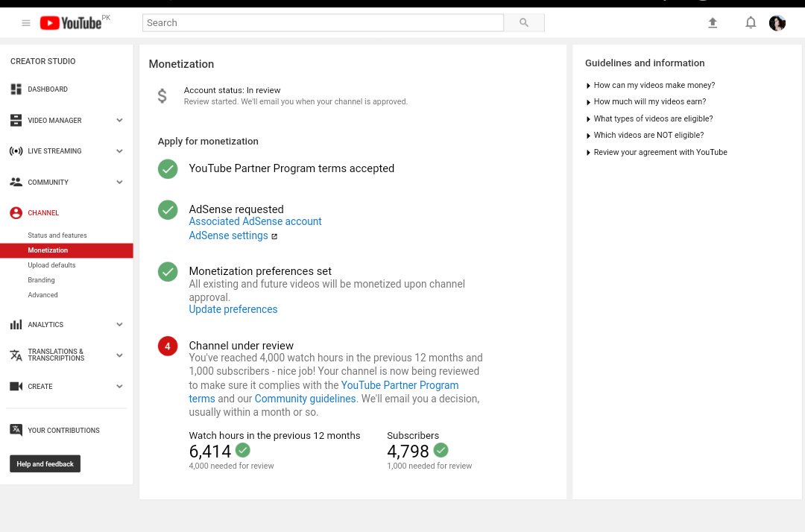Screen dimensions: 805x532
Task: Click the Help and feedback button
Action: tap(45, 463)
